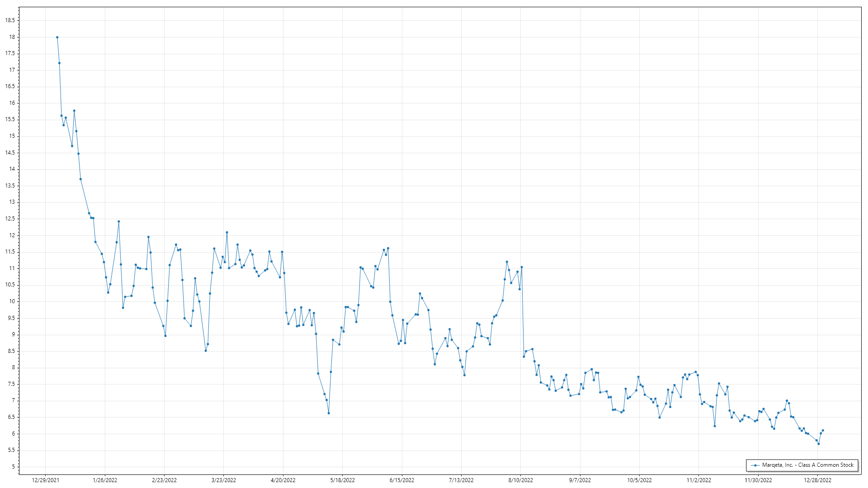Screen dimensions: 868x488
Task: Select the 7/13/2022 date axis label
Action: [x=461, y=480]
